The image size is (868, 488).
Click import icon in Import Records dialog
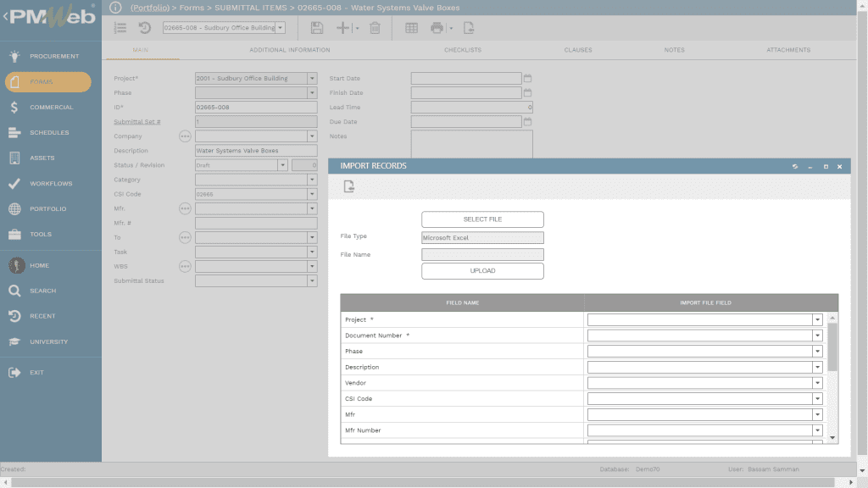coord(348,186)
